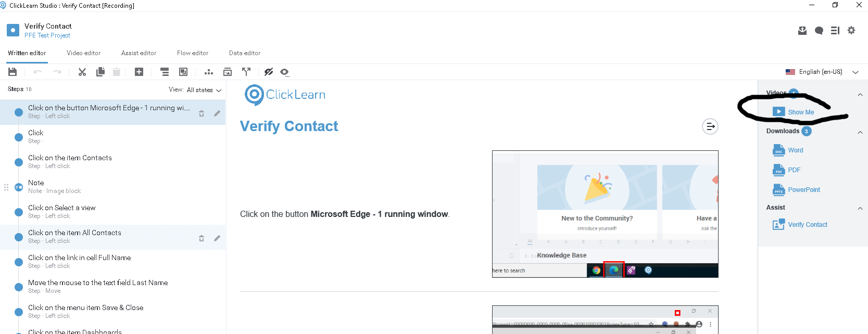Switch to the Written editor tab
868x334 pixels.
pos(27,53)
